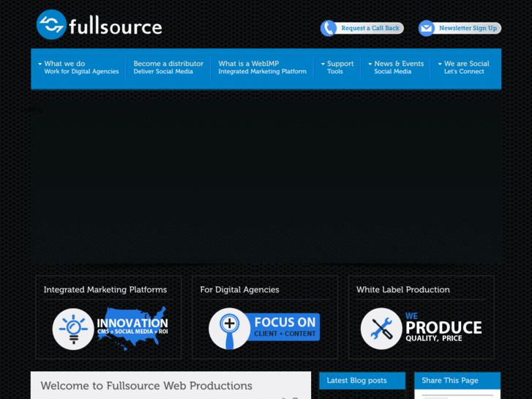
Task: Open the News & Events menu
Action: pos(399,64)
